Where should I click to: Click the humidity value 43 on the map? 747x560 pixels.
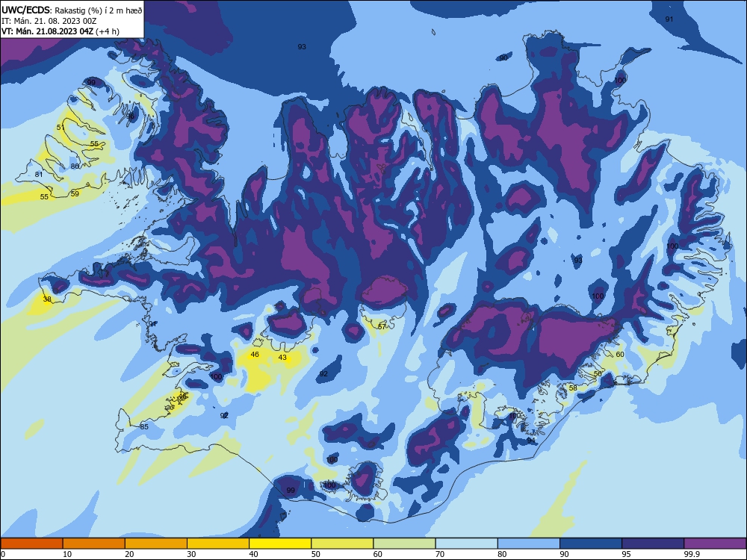[282, 357]
